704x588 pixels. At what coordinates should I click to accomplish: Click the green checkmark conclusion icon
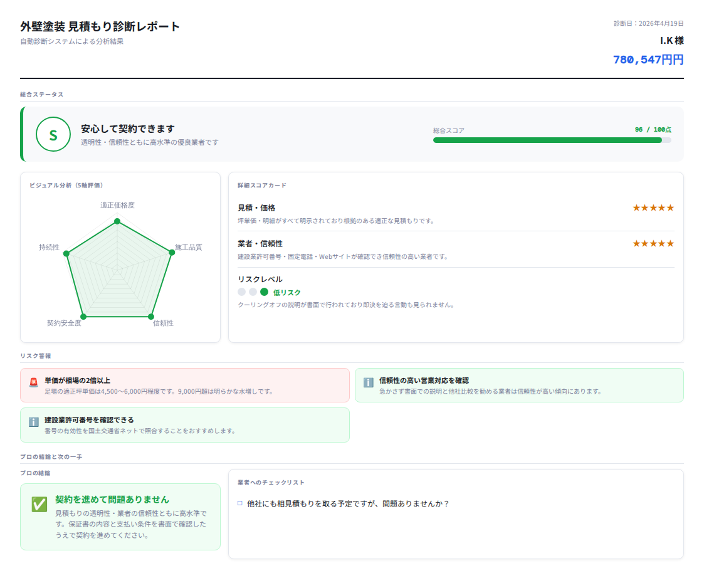tap(39, 504)
